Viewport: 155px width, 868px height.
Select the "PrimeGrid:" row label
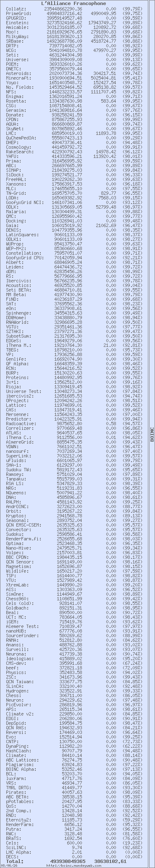(x=19, y=13)
